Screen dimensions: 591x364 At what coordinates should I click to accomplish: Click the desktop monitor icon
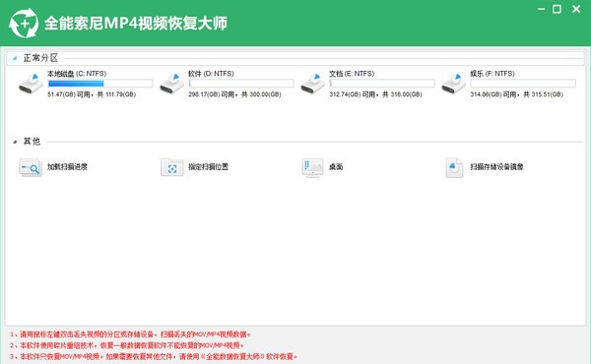pyautogui.click(x=312, y=167)
